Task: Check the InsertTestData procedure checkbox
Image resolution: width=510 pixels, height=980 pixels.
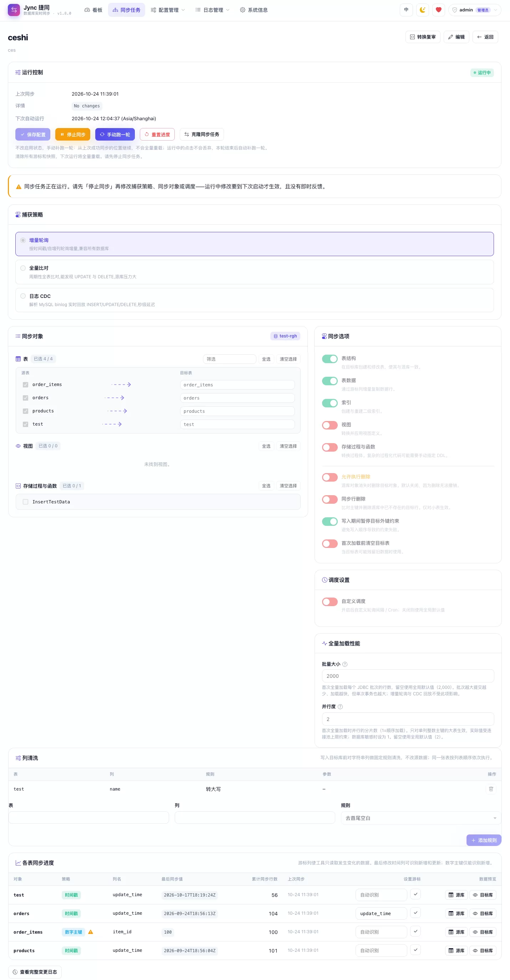Action: click(x=25, y=502)
